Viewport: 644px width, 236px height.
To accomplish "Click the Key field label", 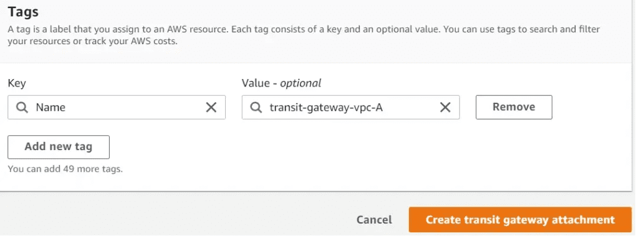I will click(x=16, y=83).
